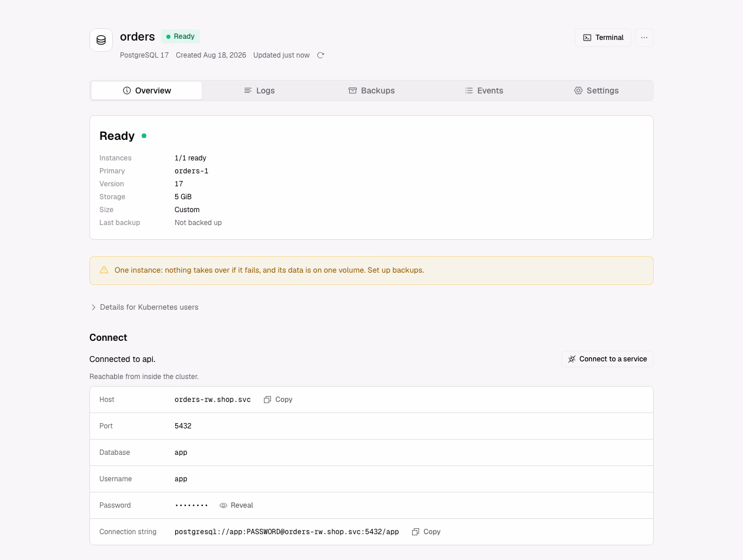Expand Details for Kubernetes users
The width and height of the screenshot is (743, 560).
(145, 307)
